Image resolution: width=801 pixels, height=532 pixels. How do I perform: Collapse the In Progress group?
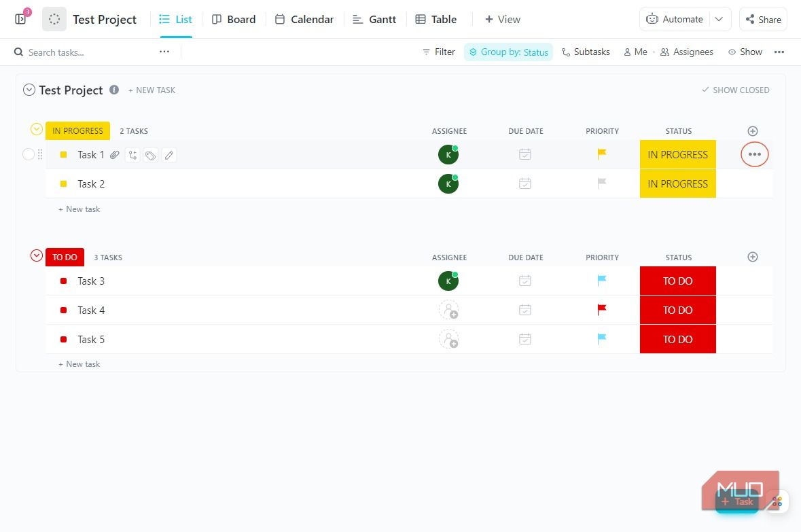[x=36, y=129]
